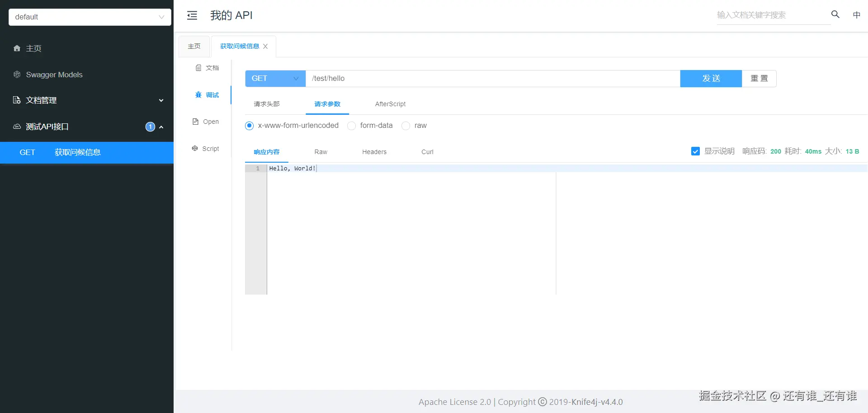This screenshot has height=413, width=868.
Task: Click the 200 response code value
Action: pos(776,151)
